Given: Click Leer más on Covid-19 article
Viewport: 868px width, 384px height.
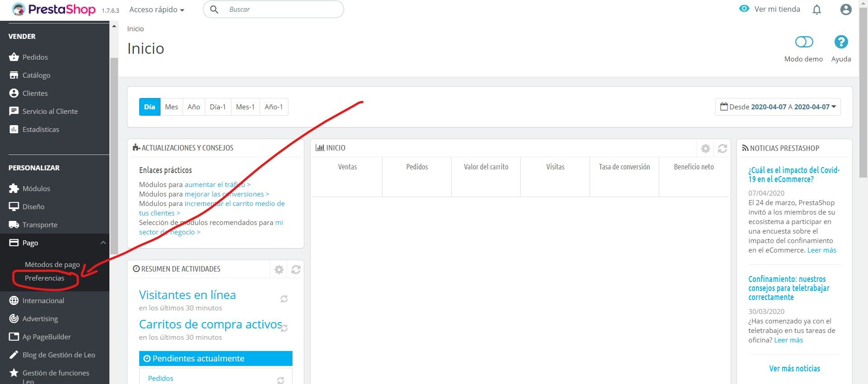Looking at the screenshot, I should [821, 250].
